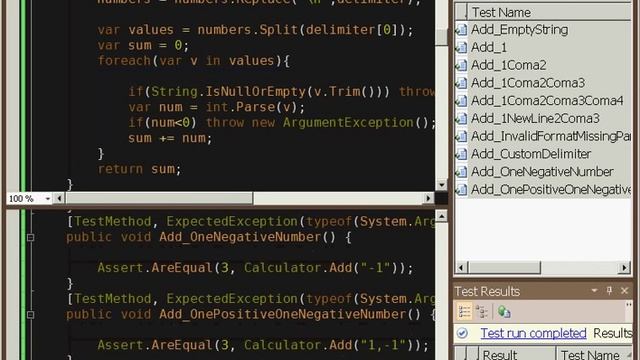The width and height of the screenshot is (640, 360).
Task: Click the test list horizontal scrollbar thumb
Action: [x=504, y=268]
